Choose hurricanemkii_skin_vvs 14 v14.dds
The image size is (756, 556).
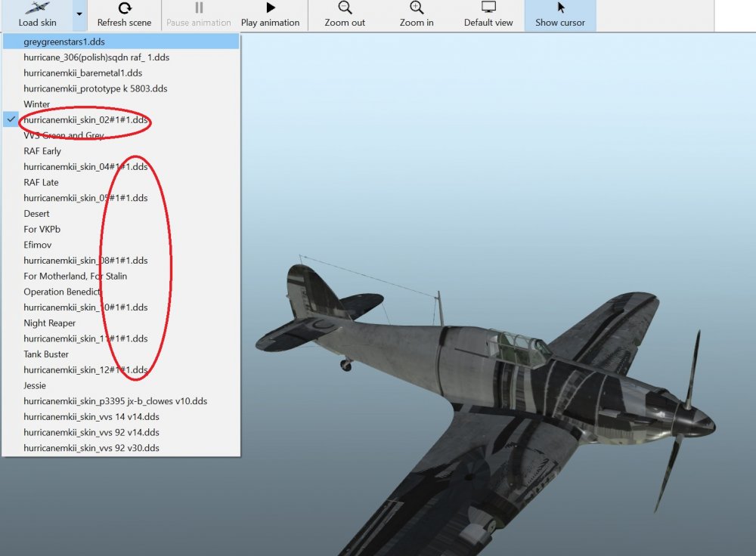click(x=121, y=417)
